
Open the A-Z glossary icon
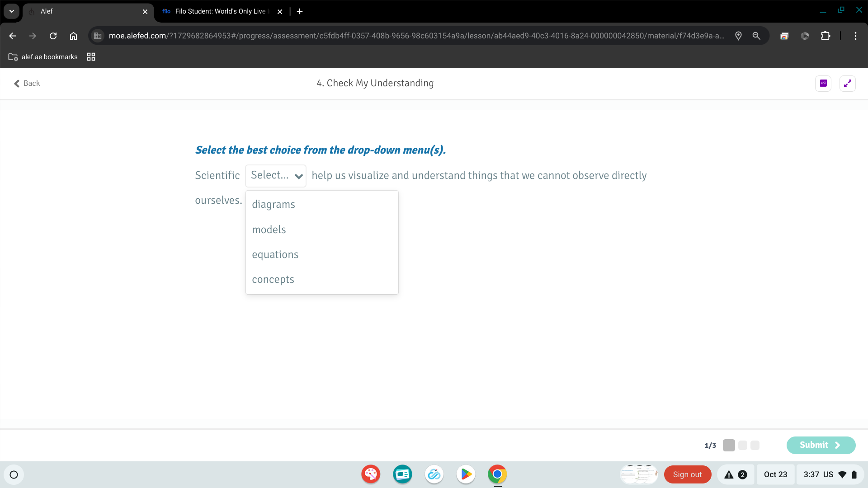pos(823,84)
